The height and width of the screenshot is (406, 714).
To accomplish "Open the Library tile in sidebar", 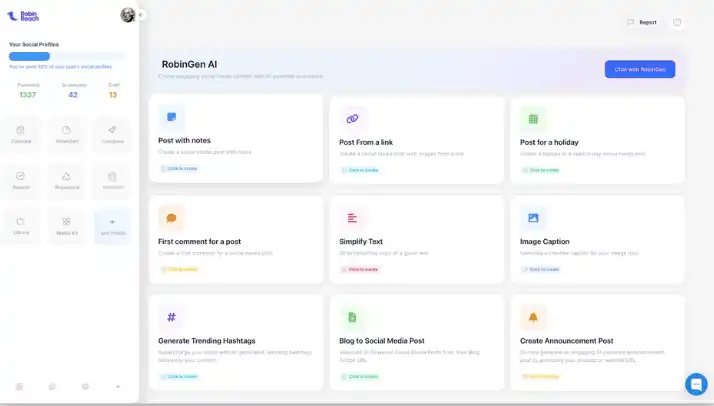I will coord(21,226).
